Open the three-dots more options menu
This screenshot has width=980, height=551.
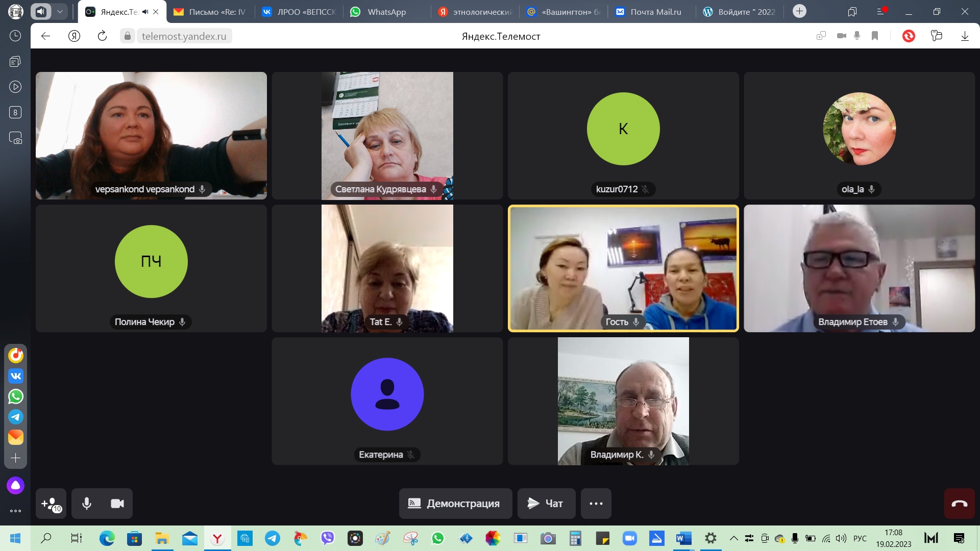596,504
